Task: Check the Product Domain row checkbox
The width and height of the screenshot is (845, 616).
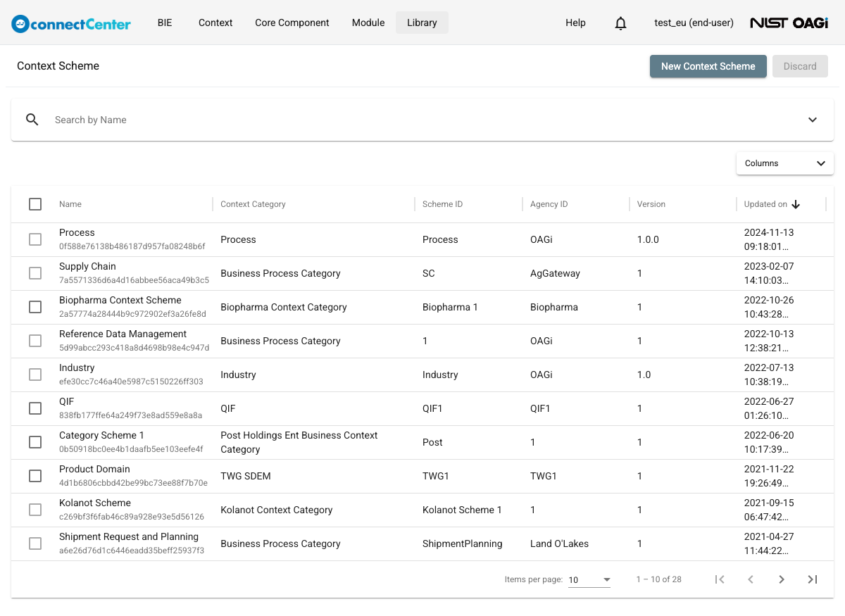Action: click(35, 476)
